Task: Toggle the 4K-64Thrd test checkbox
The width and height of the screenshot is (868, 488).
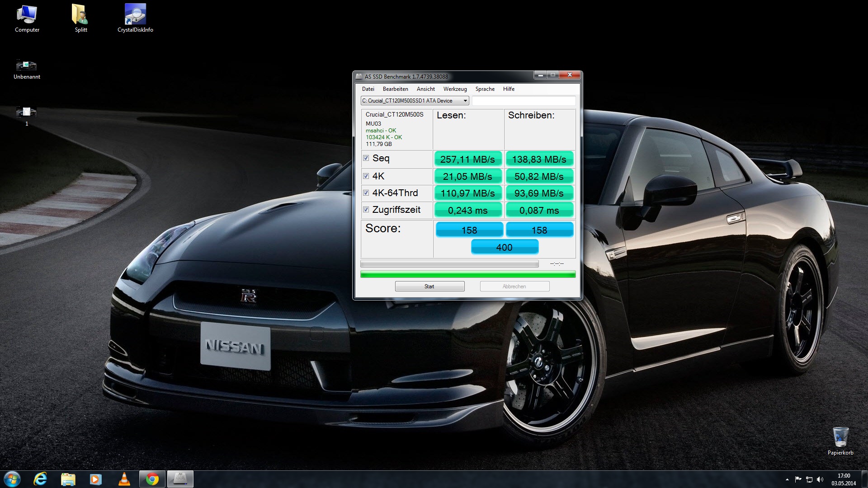Action: coord(366,193)
